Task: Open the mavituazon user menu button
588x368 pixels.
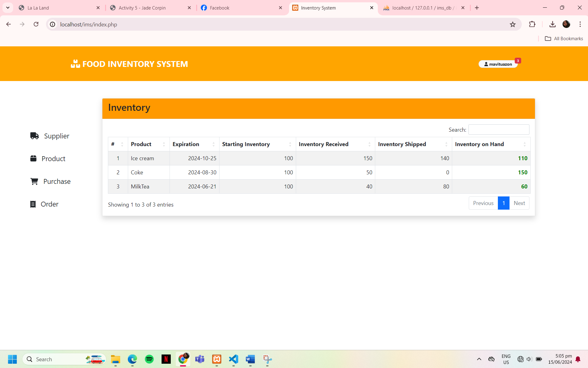Action: pyautogui.click(x=498, y=64)
